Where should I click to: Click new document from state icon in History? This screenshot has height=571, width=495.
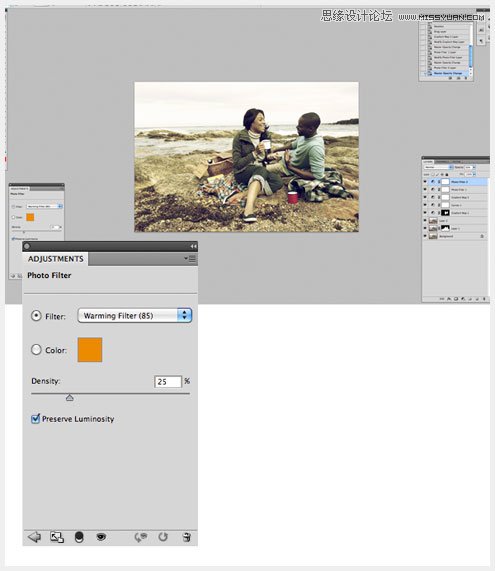(x=450, y=78)
